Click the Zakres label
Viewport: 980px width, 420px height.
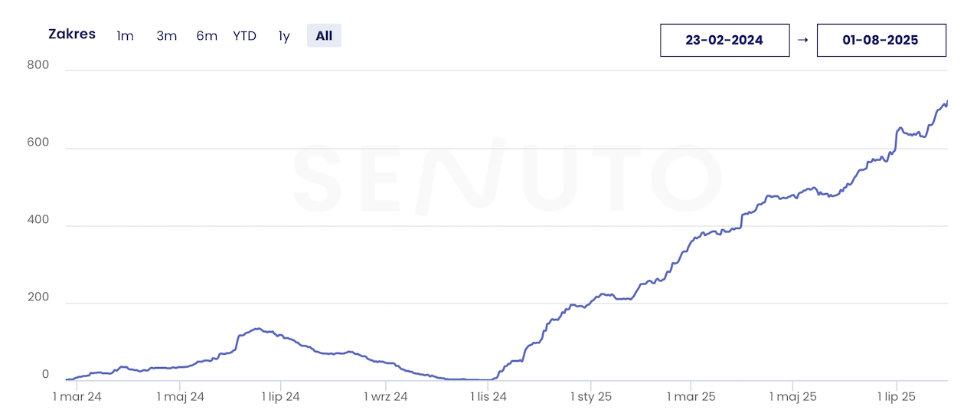72,34
